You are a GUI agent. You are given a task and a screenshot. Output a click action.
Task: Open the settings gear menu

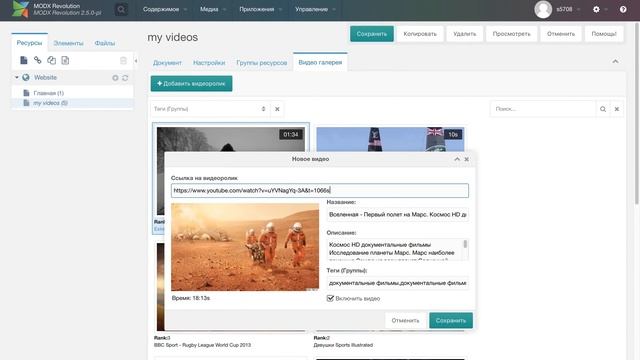click(x=596, y=9)
